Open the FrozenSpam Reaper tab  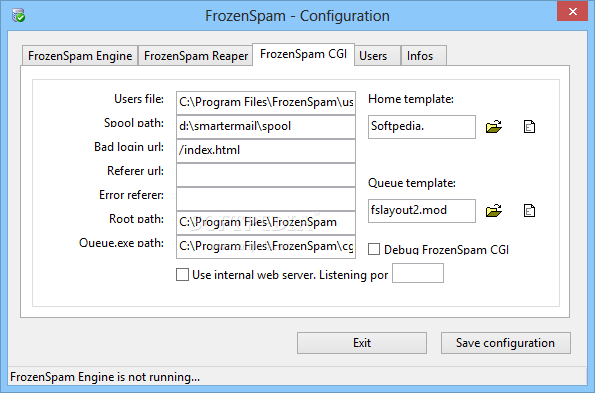pyautogui.click(x=196, y=56)
